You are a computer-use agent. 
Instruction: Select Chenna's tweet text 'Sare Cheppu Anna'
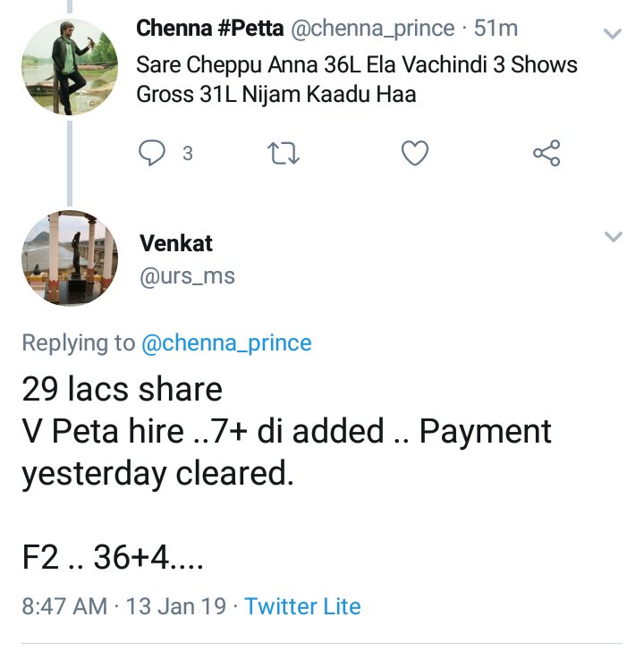(227, 65)
